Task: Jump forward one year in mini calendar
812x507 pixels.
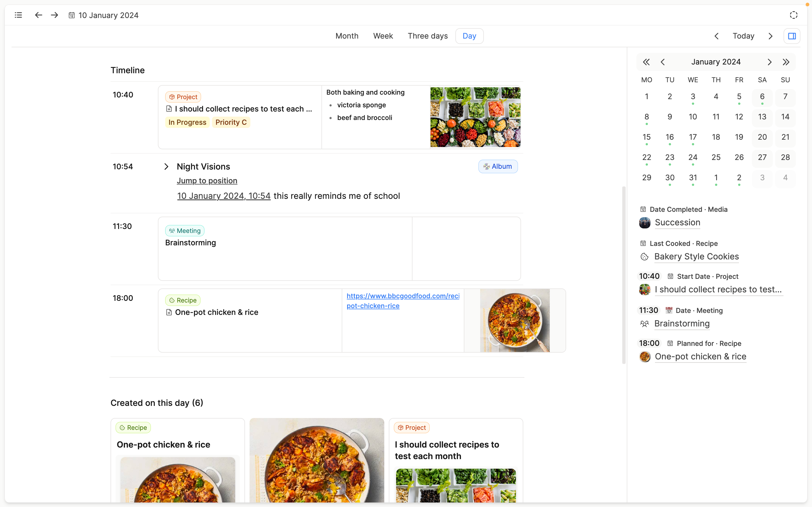Action: (x=786, y=62)
